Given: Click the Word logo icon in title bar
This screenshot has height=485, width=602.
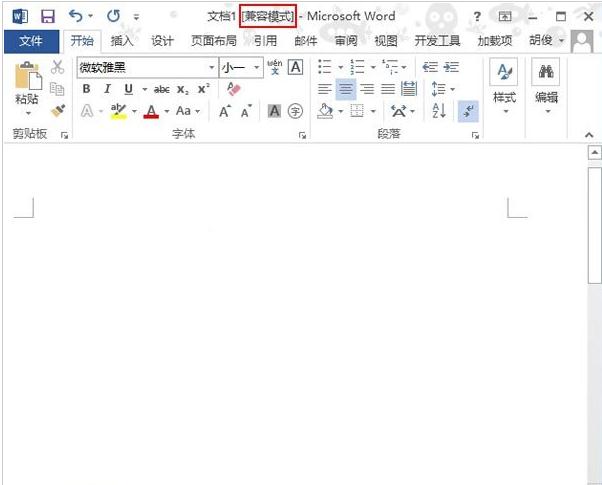Looking at the screenshot, I should point(20,16).
